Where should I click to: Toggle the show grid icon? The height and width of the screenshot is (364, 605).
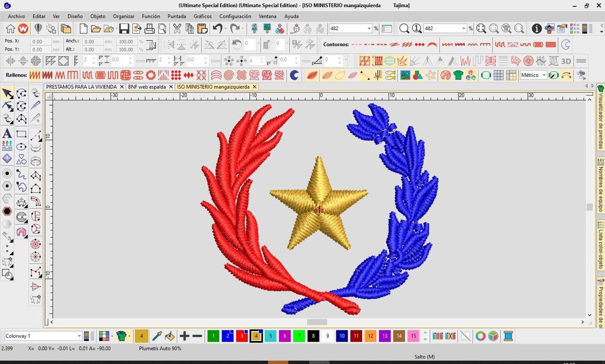pyautogui.click(x=499, y=75)
